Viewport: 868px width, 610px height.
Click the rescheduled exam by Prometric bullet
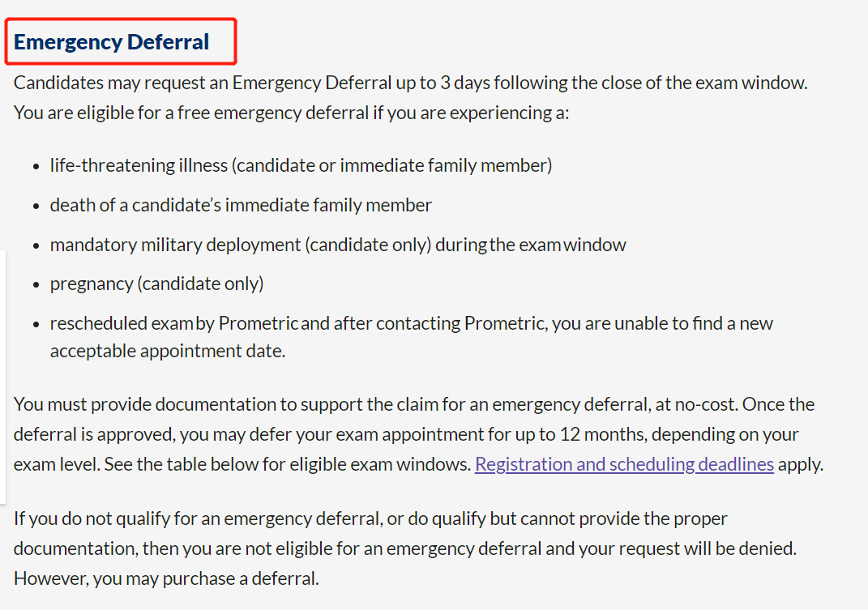[411, 323]
